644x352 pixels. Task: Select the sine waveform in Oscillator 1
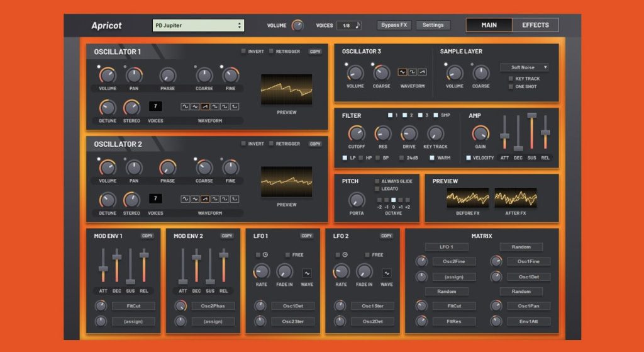pyautogui.click(x=185, y=106)
